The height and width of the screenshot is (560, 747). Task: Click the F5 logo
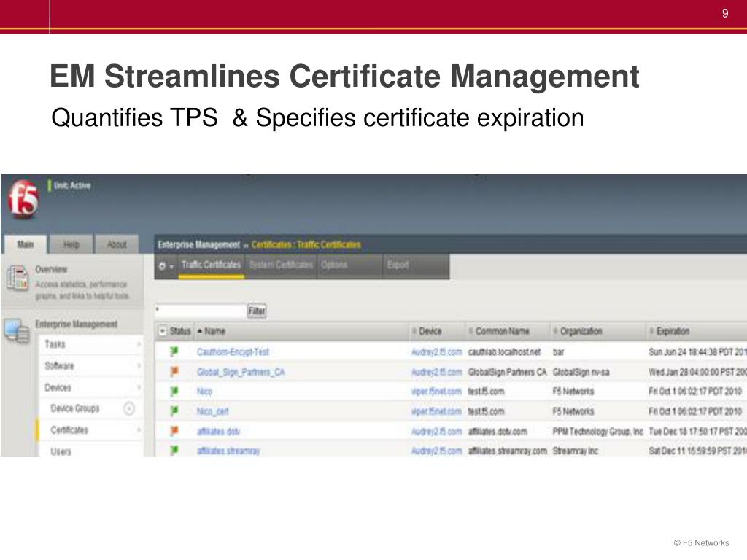tap(23, 198)
